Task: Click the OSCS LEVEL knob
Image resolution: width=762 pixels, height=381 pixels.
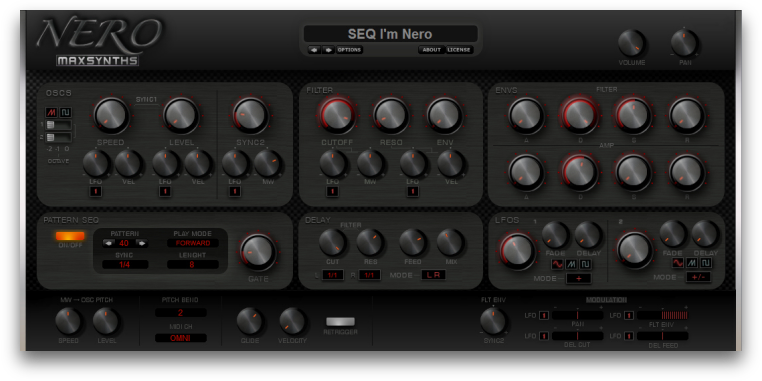Action: 181,115
